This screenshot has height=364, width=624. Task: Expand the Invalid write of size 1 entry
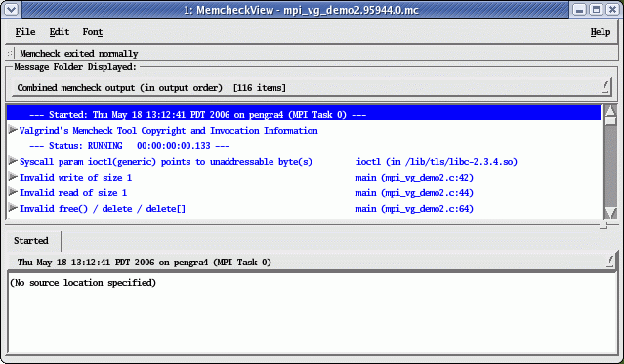(13, 177)
